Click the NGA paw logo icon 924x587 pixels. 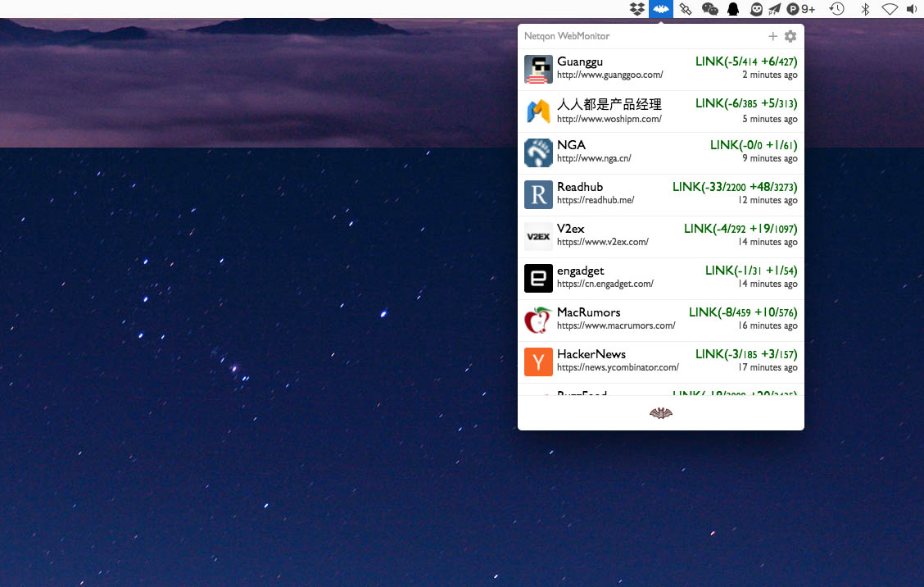(x=538, y=152)
